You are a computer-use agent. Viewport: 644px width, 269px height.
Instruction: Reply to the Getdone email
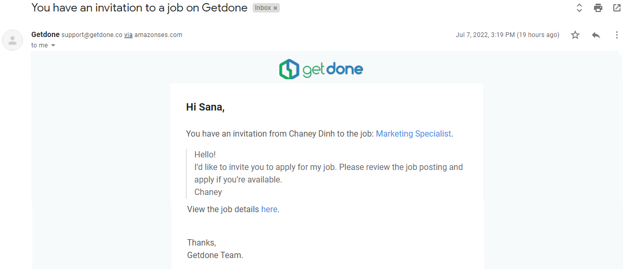click(x=596, y=35)
